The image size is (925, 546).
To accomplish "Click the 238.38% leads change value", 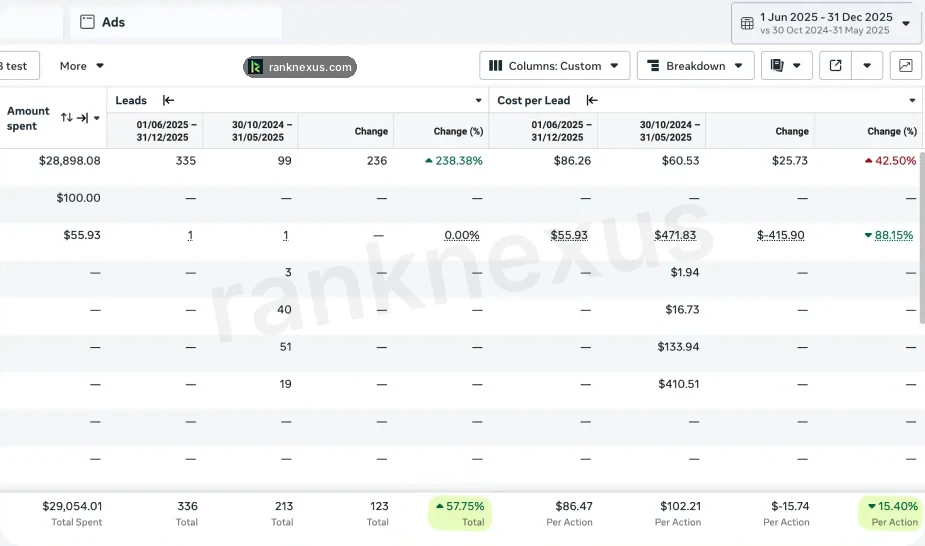I will pos(454,160).
